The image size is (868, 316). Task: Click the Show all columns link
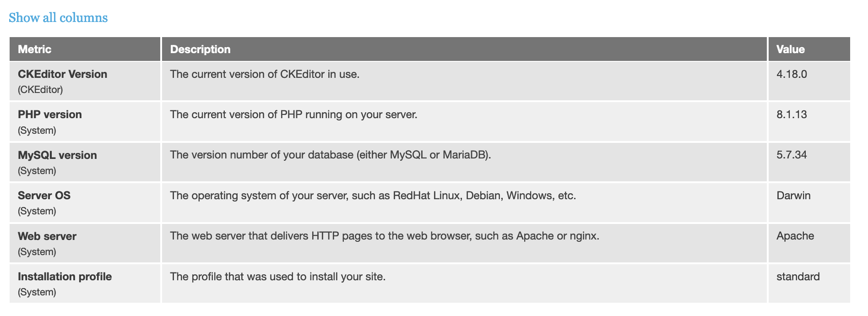point(58,17)
